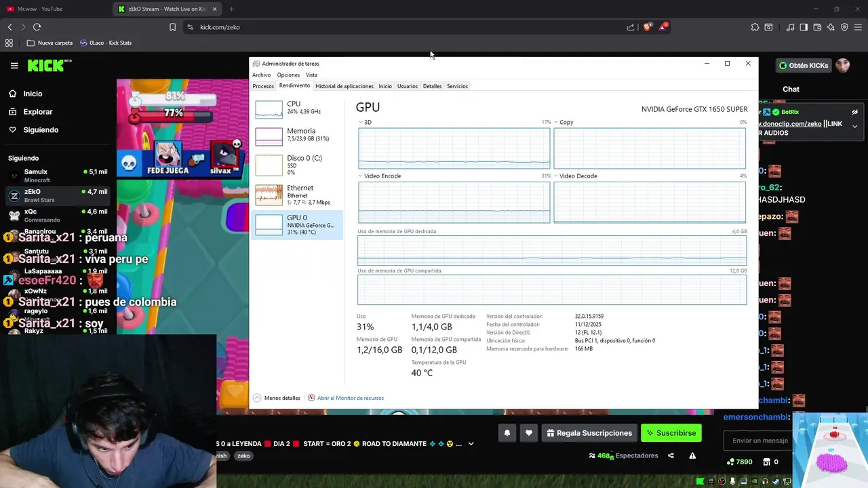Reload the page with refresh icon

click(x=37, y=27)
